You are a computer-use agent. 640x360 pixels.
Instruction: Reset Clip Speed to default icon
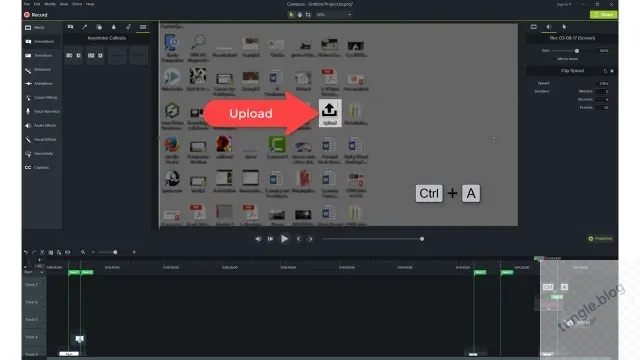[605, 71]
